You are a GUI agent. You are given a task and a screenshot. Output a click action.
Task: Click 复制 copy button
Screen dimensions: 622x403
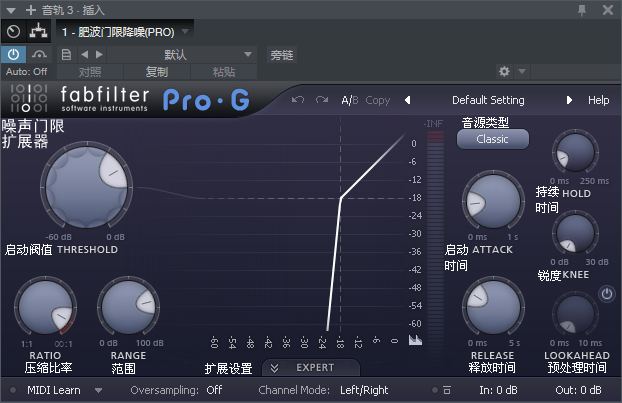point(157,72)
